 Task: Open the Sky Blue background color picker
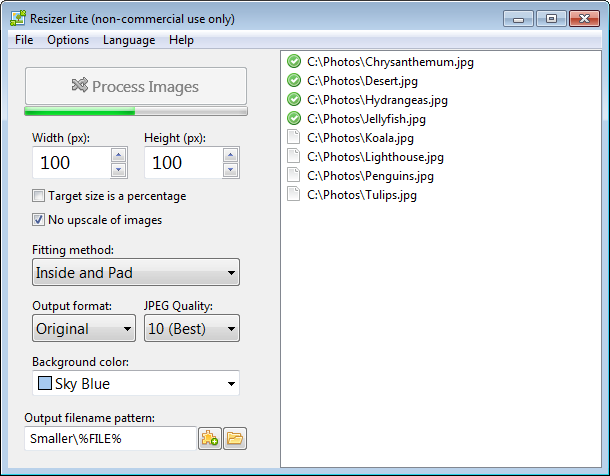click(135, 384)
